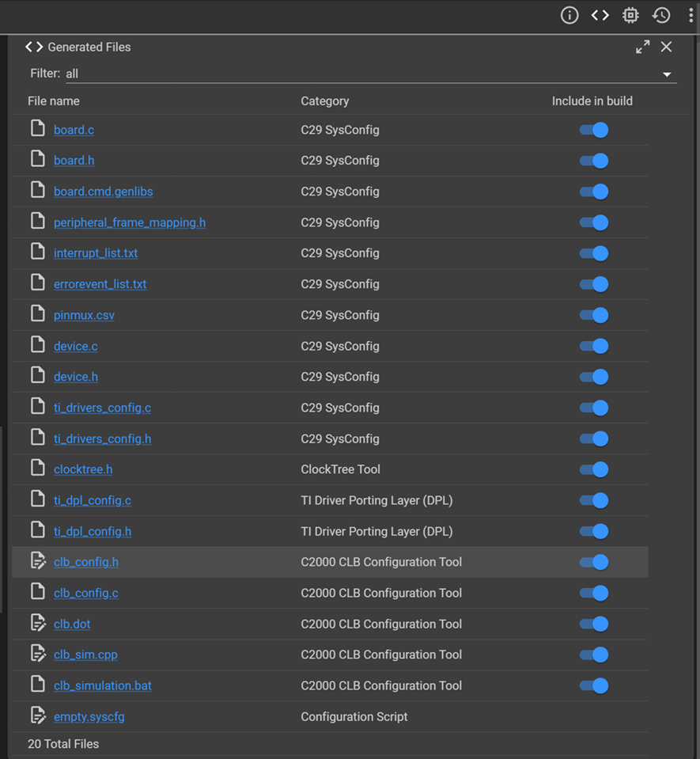Click the file icon beside peripheral_frame_mapping.h
This screenshot has width=700, height=759.
(38, 221)
